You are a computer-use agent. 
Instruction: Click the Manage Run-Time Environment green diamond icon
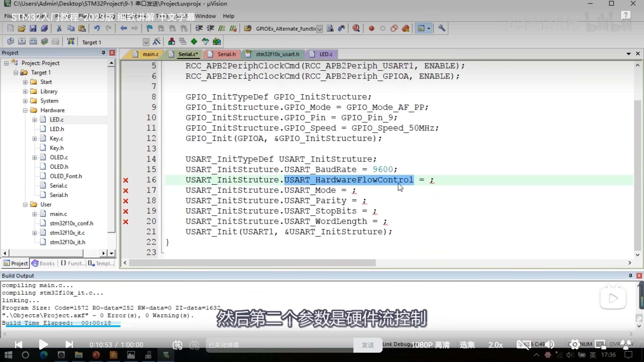(x=194, y=41)
